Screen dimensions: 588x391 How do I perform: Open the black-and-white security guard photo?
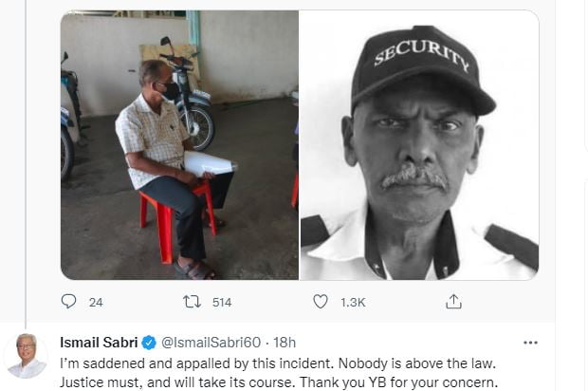pyautogui.click(x=419, y=144)
